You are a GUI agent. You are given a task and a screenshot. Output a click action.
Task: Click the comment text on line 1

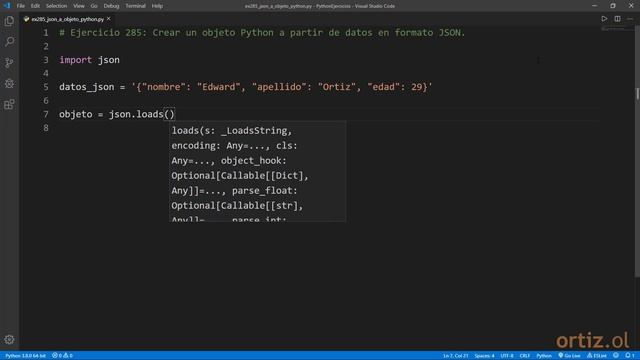pos(262,33)
